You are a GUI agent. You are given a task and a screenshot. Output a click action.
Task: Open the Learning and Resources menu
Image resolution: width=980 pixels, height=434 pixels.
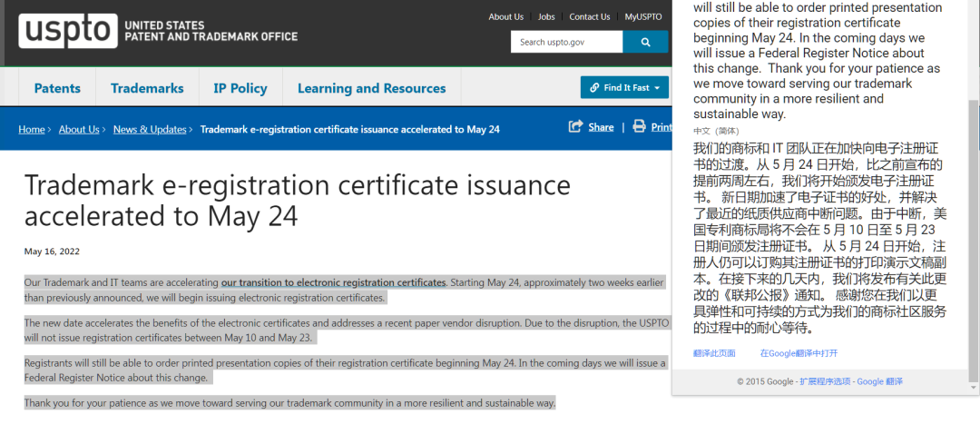[371, 88]
